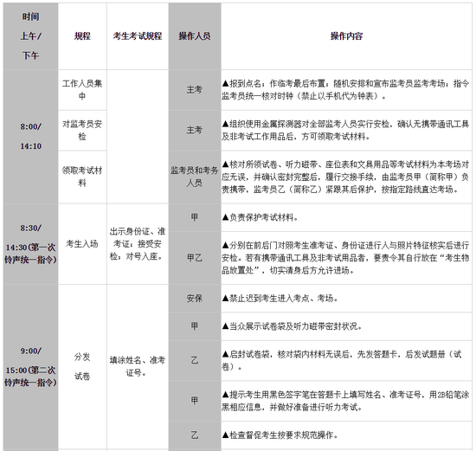476x451 pixels.
Task: Select the 8:00/14:10 time cell
Action: [30, 137]
